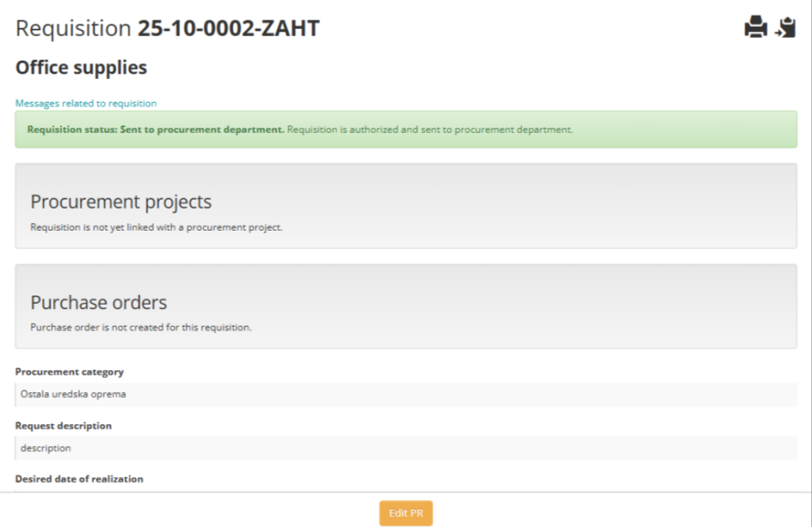
Task: Click the bold 'Sent to procurement department' status text
Action: click(x=156, y=130)
